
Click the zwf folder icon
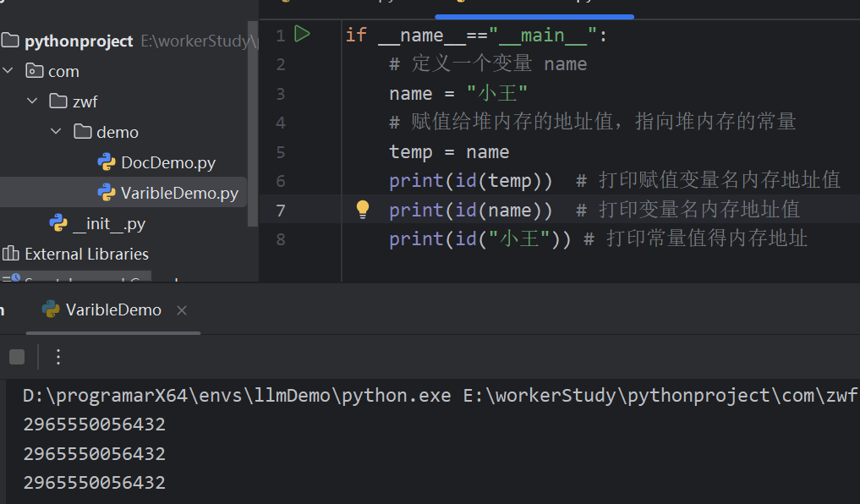coord(58,101)
